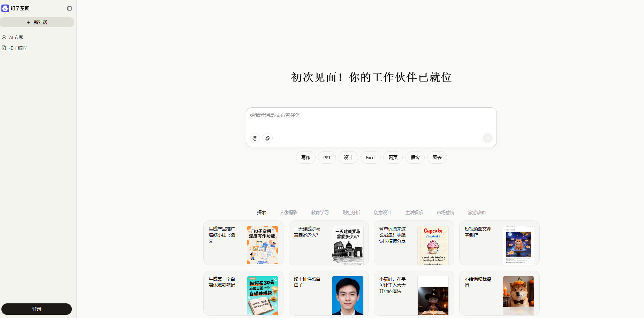Select the PPT mode chip
Viewport: 644px width, 318px height.
327,157
